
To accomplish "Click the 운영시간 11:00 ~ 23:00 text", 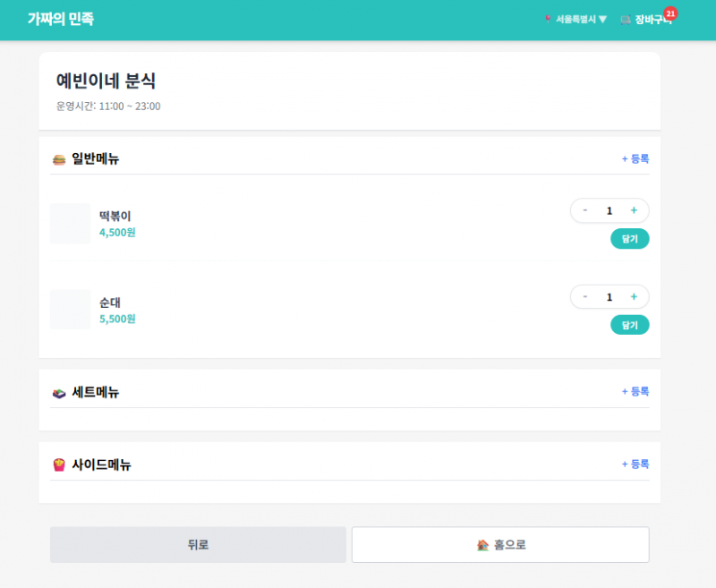I will tap(108, 107).
